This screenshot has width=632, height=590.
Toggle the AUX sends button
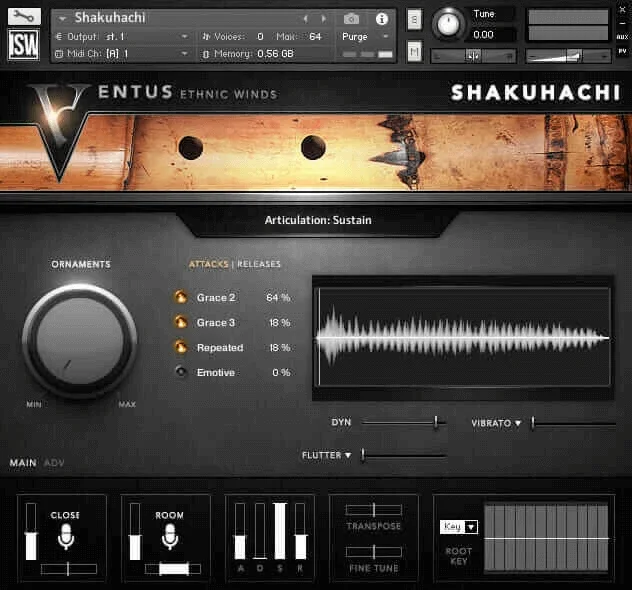click(622, 37)
